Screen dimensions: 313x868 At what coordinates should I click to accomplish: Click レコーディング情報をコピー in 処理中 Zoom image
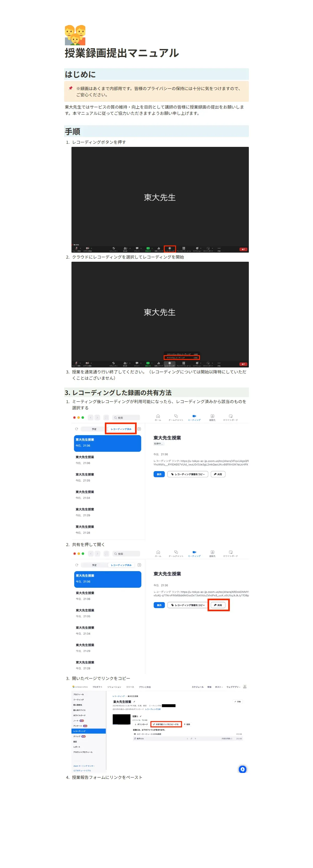pyautogui.click(x=188, y=474)
